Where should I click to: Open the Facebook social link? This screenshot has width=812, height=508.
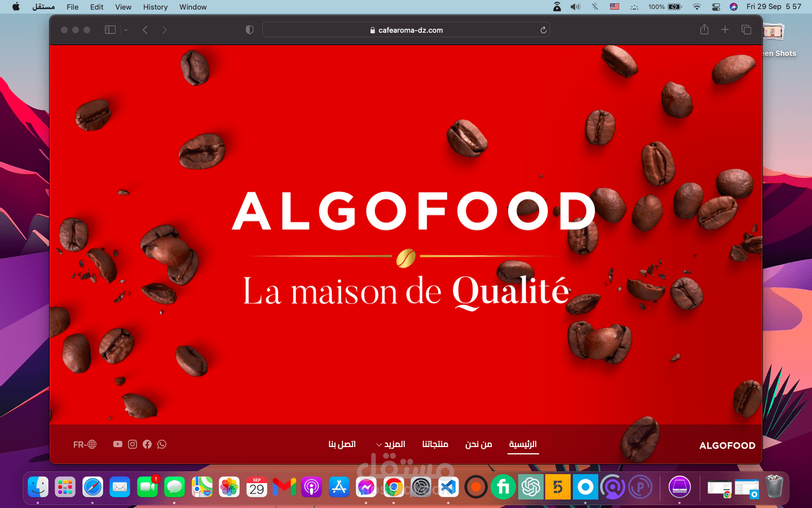click(x=147, y=444)
